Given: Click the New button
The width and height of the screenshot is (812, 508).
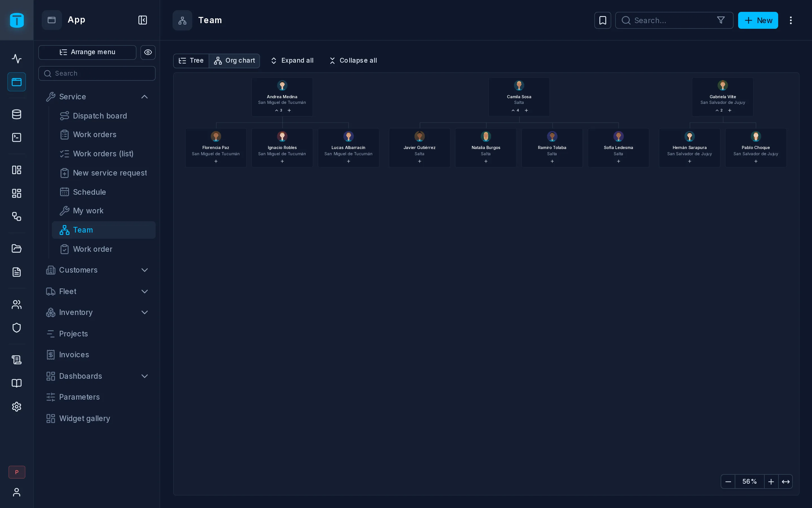Looking at the screenshot, I should click(x=758, y=21).
